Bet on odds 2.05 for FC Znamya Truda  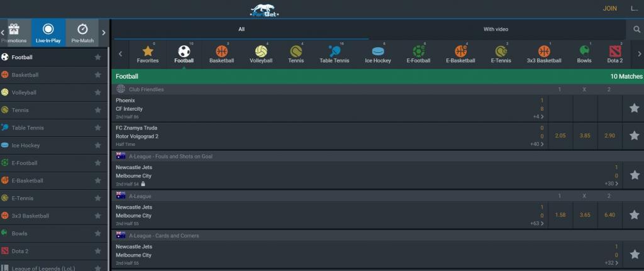560,136
